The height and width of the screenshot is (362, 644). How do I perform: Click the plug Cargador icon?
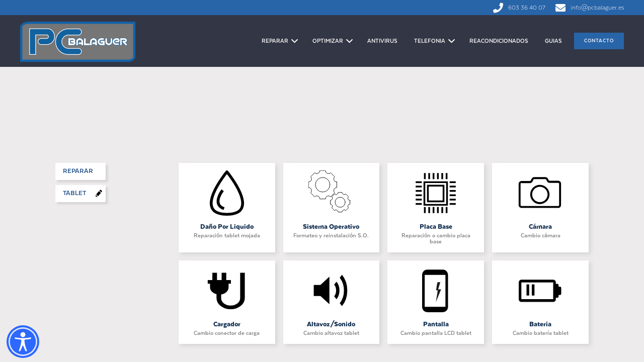[x=226, y=291]
